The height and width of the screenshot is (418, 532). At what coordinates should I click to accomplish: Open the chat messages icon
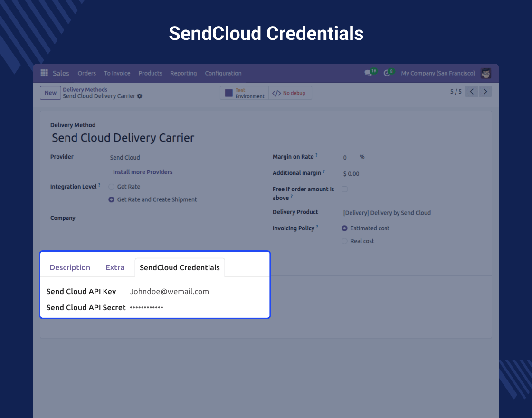coord(368,73)
